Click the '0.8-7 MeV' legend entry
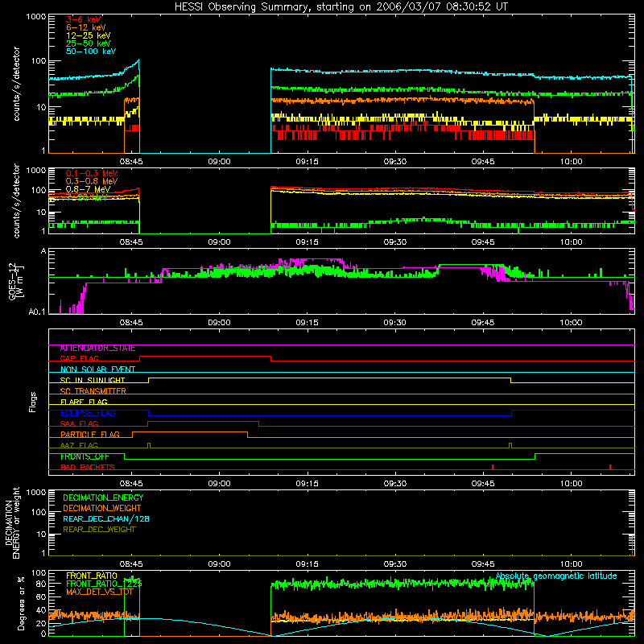Viewport: 644px width, 644px height. (88, 189)
